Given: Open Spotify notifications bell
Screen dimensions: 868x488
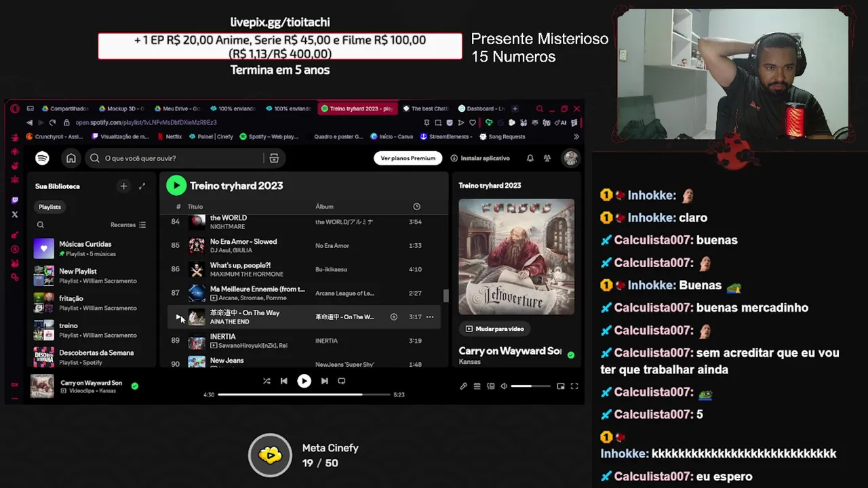Looking at the screenshot, I should pos(530,158).
